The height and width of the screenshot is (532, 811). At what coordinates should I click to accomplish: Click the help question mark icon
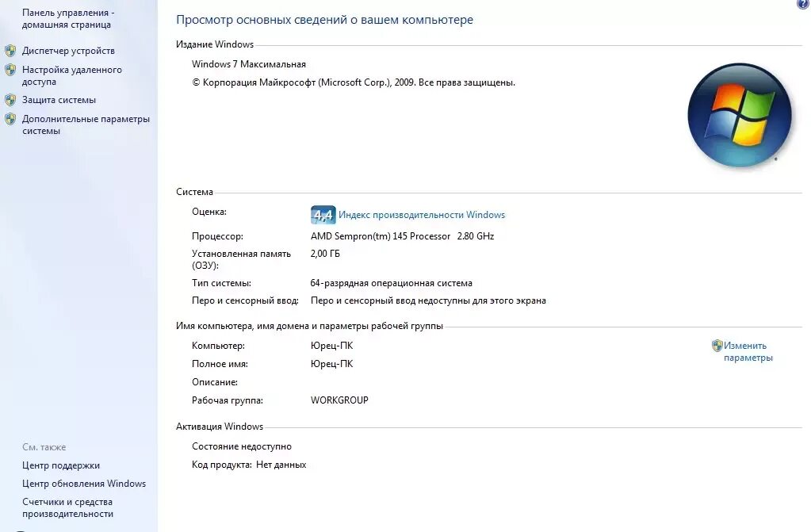pos(803,4)
